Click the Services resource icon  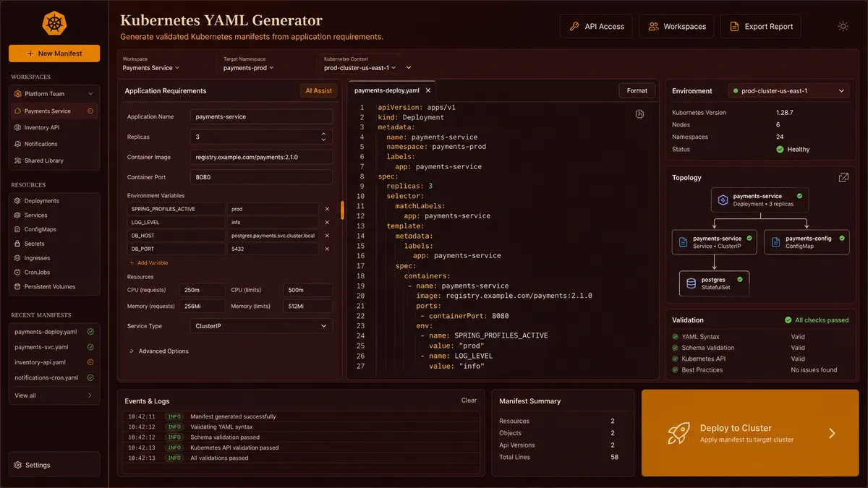(18, 215)
